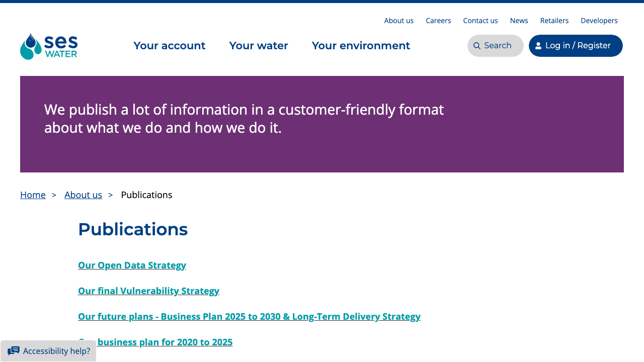Open the Your account menu

click(x=169, y=45)
